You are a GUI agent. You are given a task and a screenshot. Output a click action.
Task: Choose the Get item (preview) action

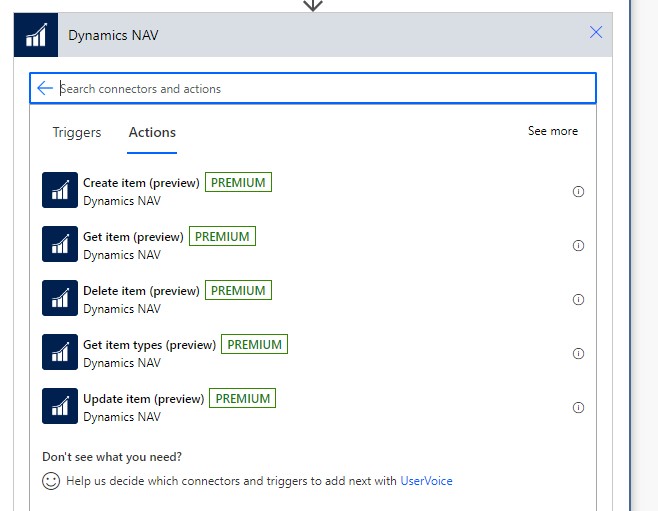[133, 237]
